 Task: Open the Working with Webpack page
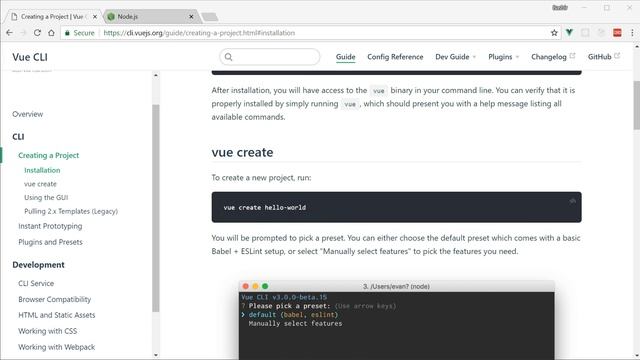pyautogui.click(x=57, y=347)
